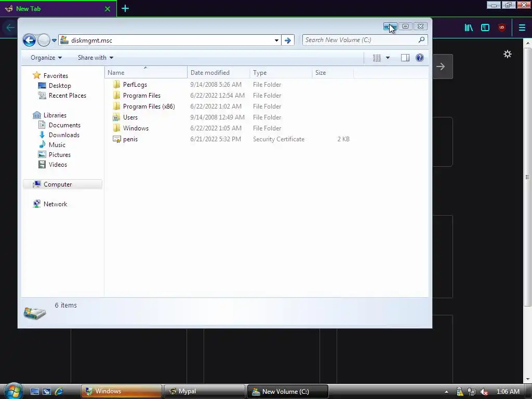Open the Share with menu
The image size is (532, 399).
[x=96, y=58]
